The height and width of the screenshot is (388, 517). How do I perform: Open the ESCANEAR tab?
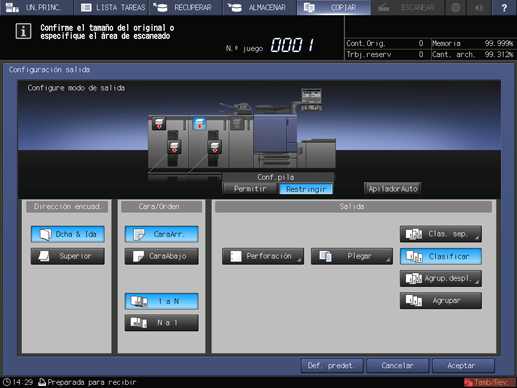tap(407, 7)
